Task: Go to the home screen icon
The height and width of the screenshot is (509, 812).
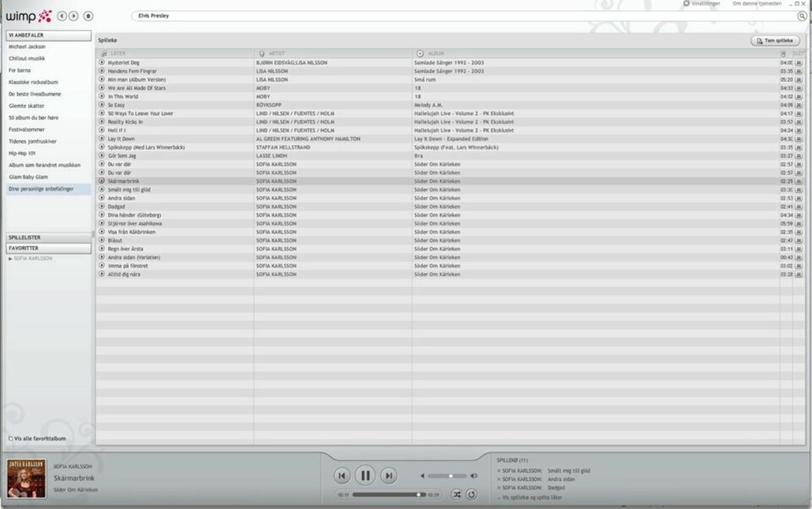Action: click(x=89, y=16)
